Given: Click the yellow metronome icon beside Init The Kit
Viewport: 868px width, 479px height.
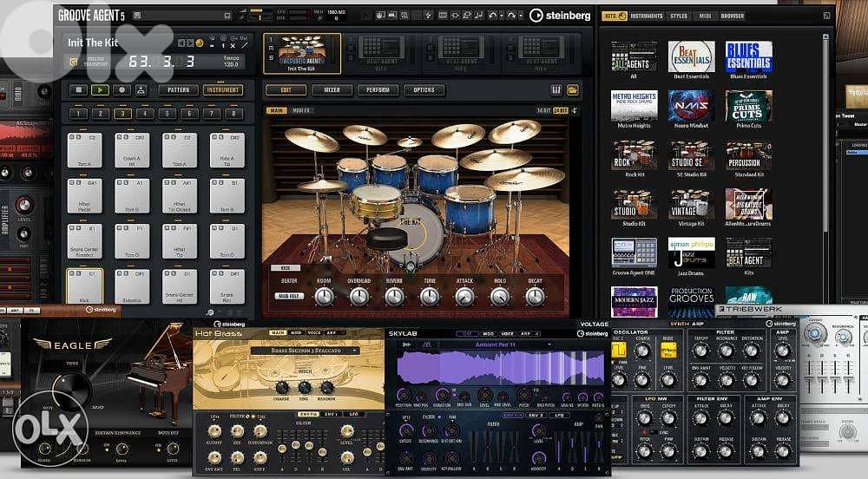Looking at the screenshot, I should point(200,43).
